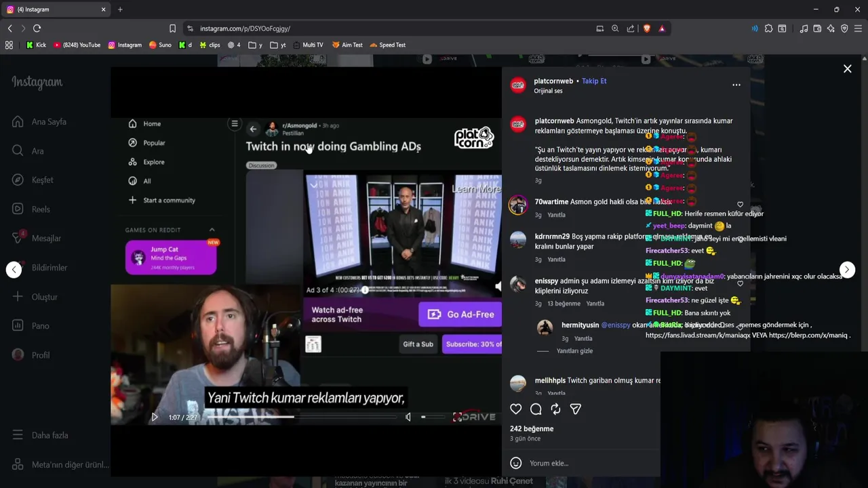Click the share page icon in address bar
This screenshot has height=488, width=868.
click(x=631, y=28)
